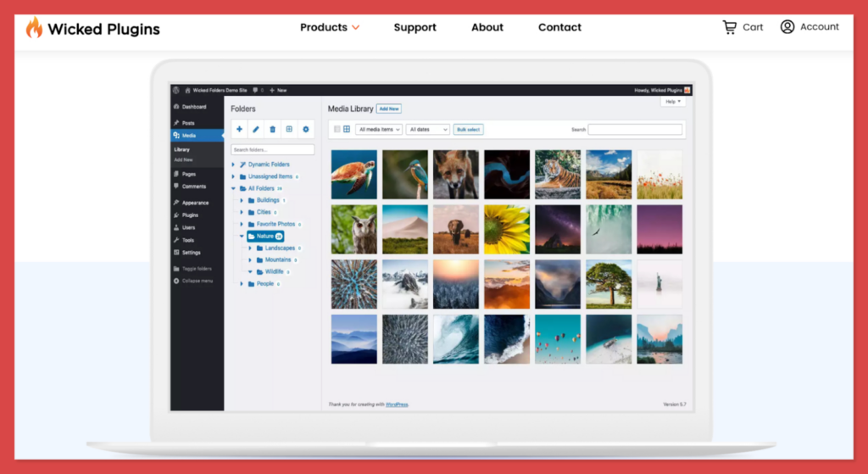Select the Dynamic Folders label
Image resolution: width=868 pixels, height=474 pixels.
[x=269, y=165]
